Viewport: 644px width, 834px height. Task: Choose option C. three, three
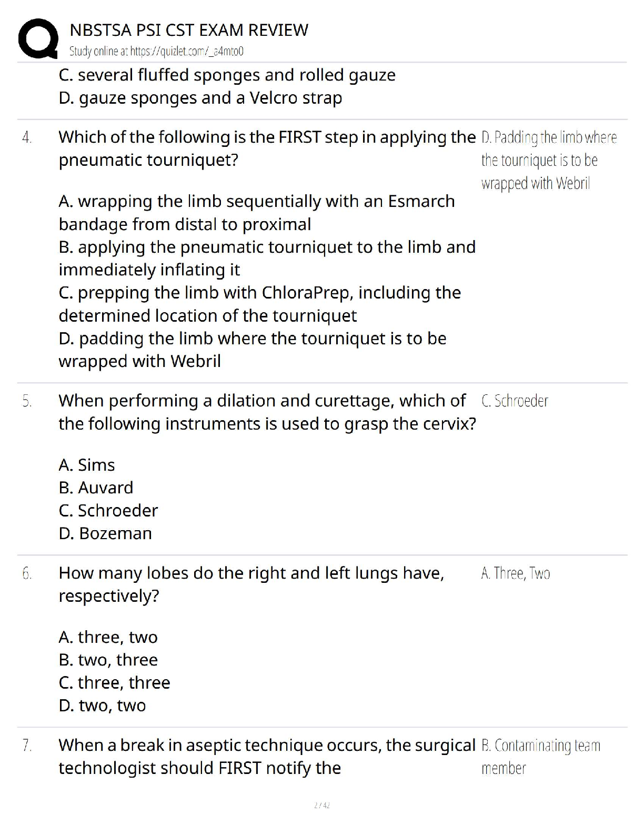point(114,682)
